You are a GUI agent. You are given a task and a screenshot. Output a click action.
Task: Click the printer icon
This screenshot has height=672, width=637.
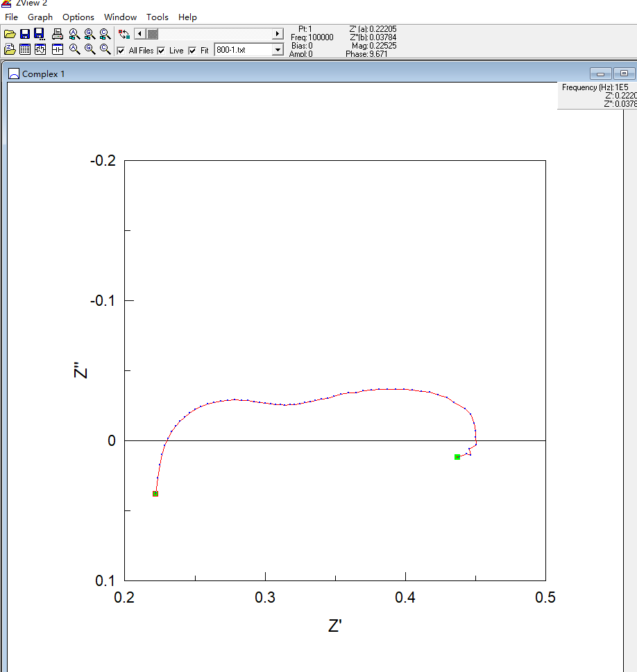click(58, 34)
